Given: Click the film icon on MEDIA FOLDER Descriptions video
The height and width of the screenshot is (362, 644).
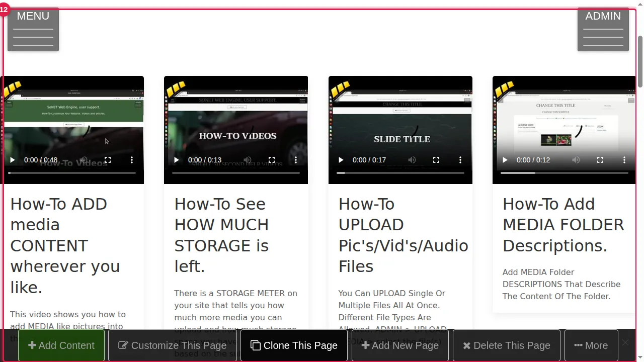Looking at the screenshot, I should coord(505,89).
